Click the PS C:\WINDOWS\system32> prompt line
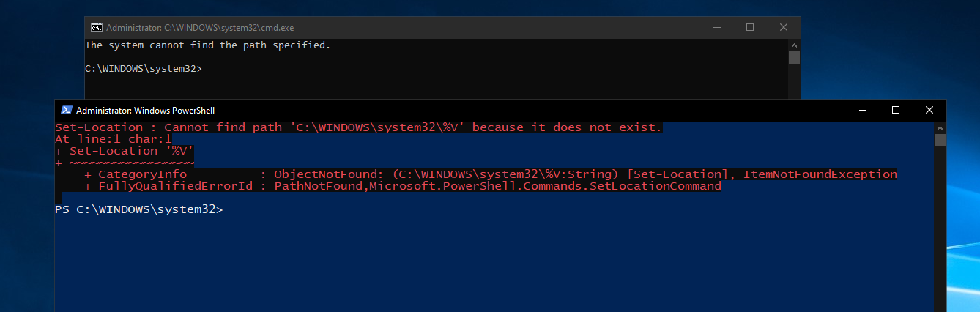The height and width of the screenshot is (312, 980). pos(138,209)
